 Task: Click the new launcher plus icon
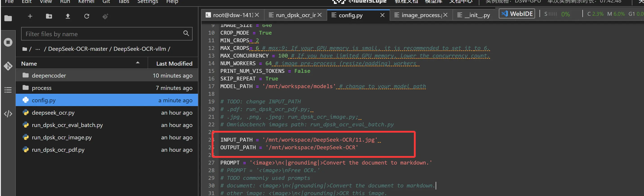(30, 16)
